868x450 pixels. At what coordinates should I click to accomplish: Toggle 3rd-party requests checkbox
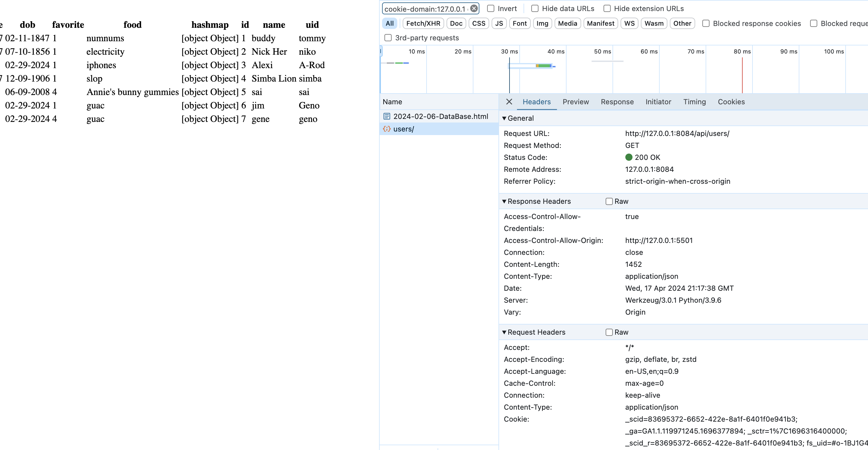(388, 38)
